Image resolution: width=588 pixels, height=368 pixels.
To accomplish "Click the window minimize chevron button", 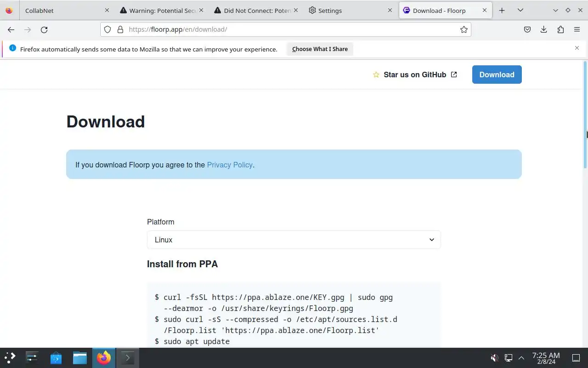I will [x=555, y=10].
